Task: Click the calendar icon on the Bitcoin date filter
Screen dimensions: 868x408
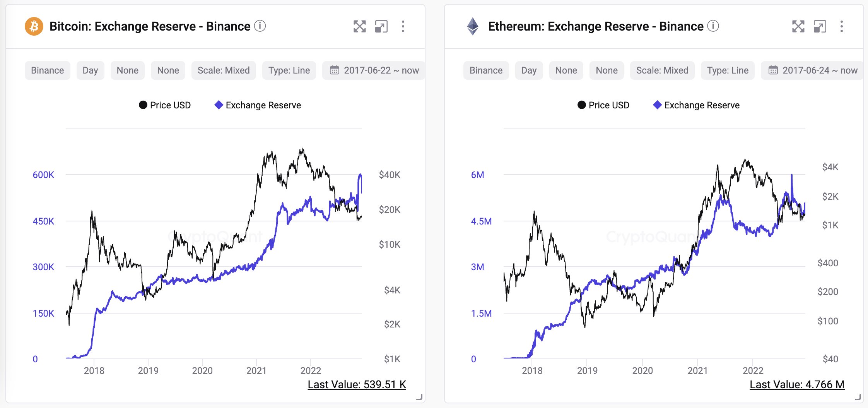Action: click(x=335, y=70)
